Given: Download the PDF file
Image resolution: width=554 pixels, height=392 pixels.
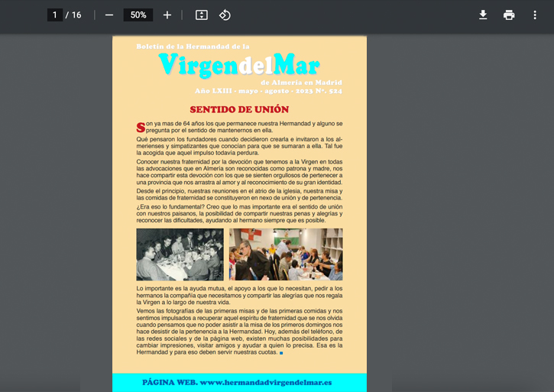Looking at the screenshot, I should (x=483, y=15).
